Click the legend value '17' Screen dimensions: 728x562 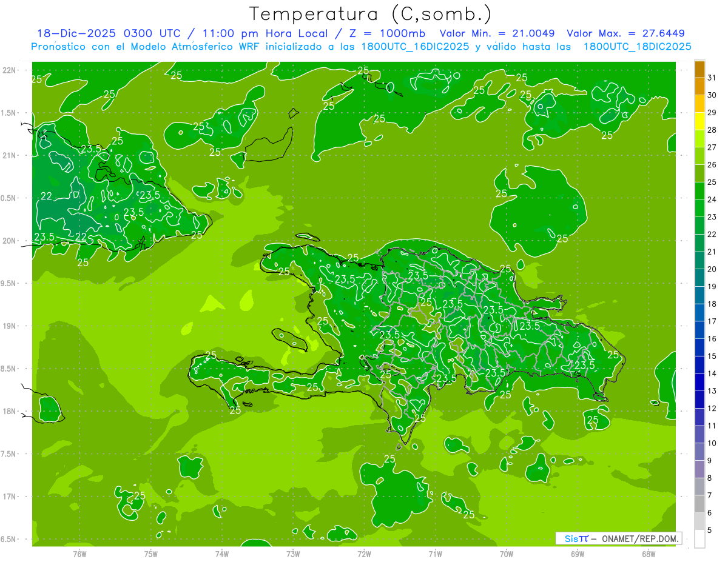tap(712, 321)
